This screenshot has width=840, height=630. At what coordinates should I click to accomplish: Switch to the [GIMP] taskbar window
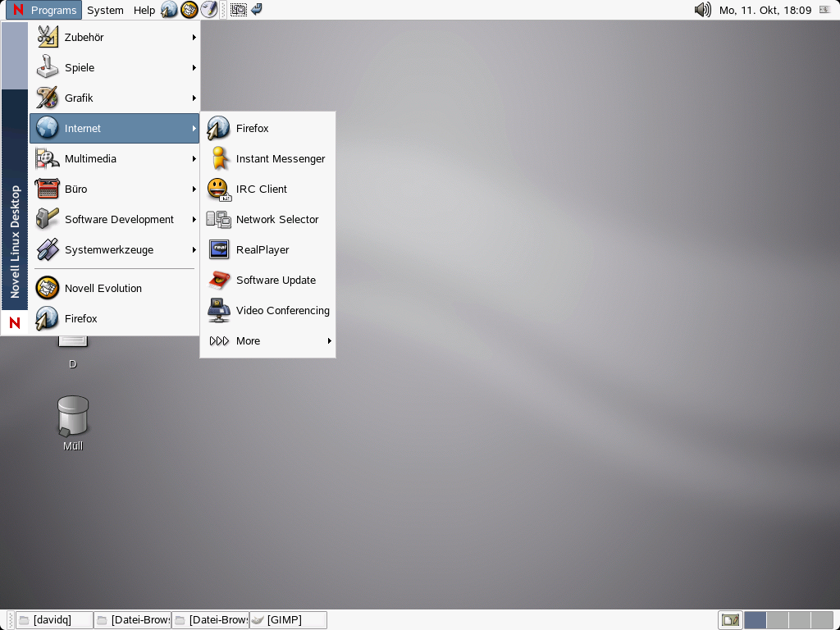click(x=288, y=620)
